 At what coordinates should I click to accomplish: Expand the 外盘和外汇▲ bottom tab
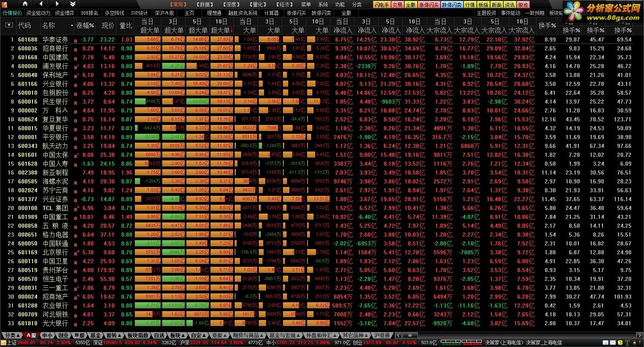click(x=321, y=335)
